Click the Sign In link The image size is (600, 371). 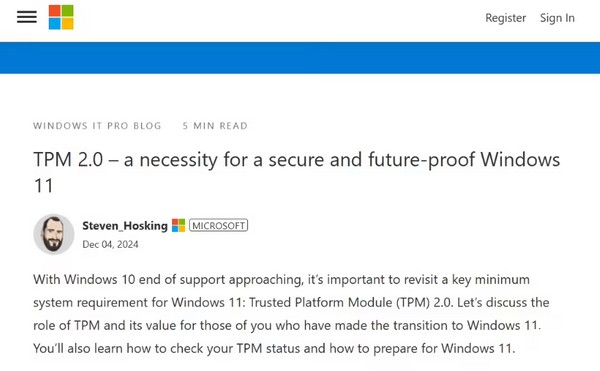(x=557, y=18)
